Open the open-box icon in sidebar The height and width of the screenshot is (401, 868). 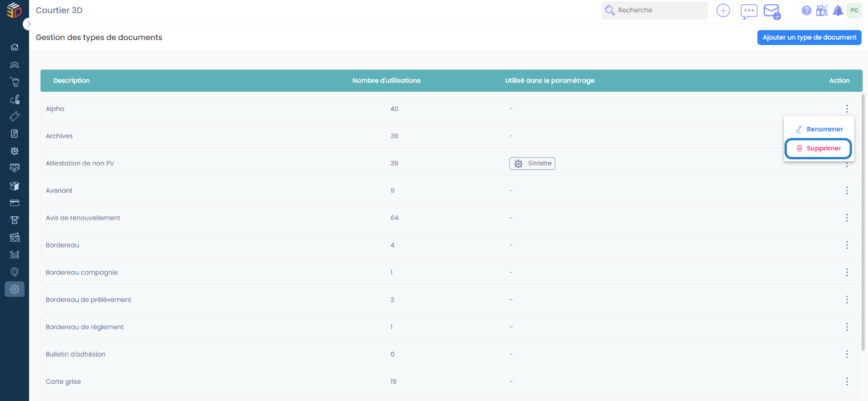(15, 185)
